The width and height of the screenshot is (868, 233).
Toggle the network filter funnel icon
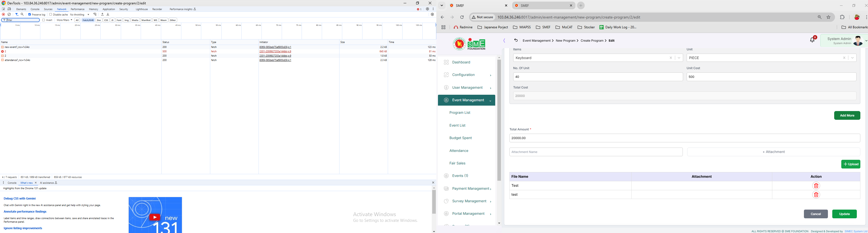17,14
